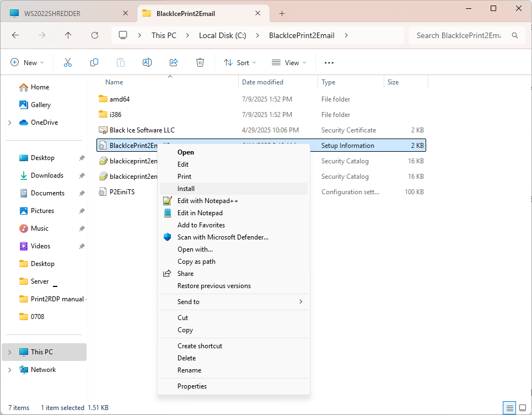Open the amd64 folder
This screenshot has height=415, width=532.
120,99
